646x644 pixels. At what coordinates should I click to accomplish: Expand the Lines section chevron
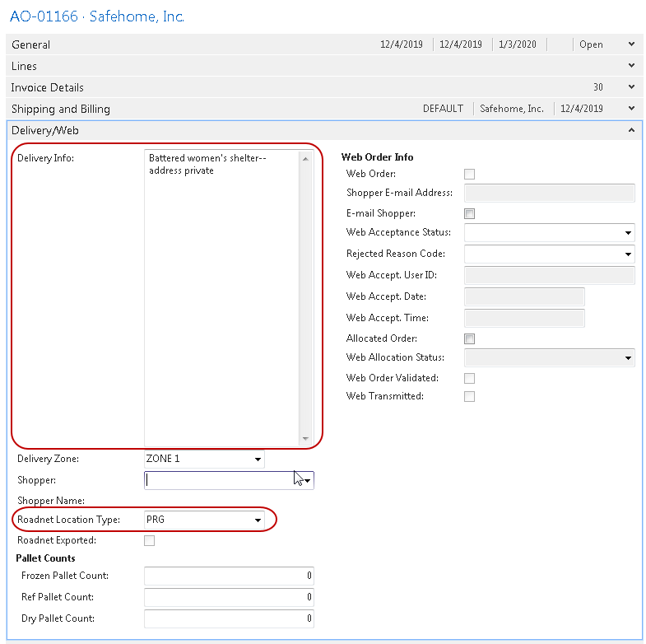631,66
